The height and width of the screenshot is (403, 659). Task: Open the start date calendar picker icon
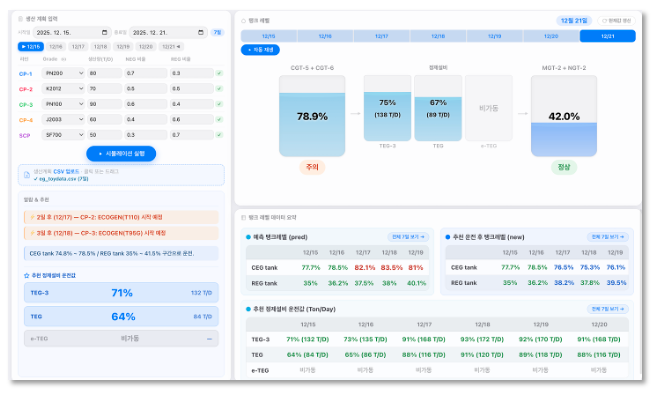pos(105,32)
